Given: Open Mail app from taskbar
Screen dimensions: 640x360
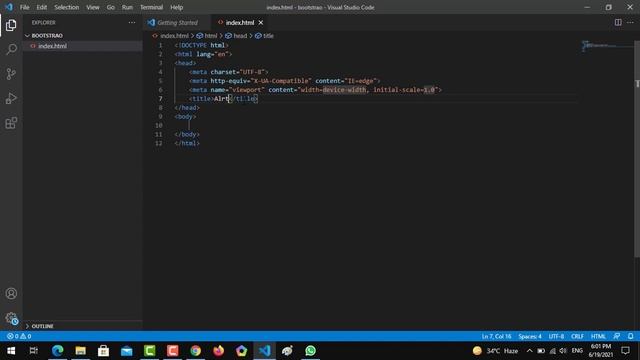Looking at the screenshot, I should [x=127, y=351].
